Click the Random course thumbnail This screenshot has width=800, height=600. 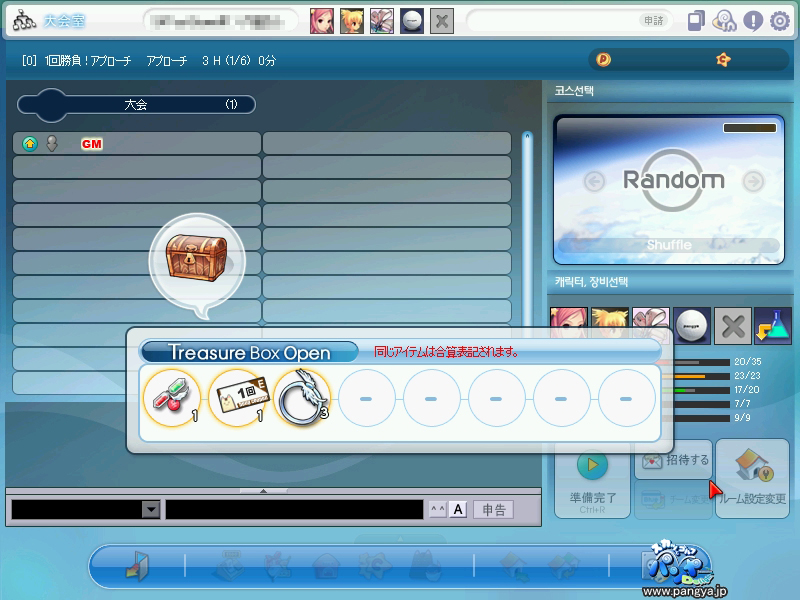tap(669, 189)
